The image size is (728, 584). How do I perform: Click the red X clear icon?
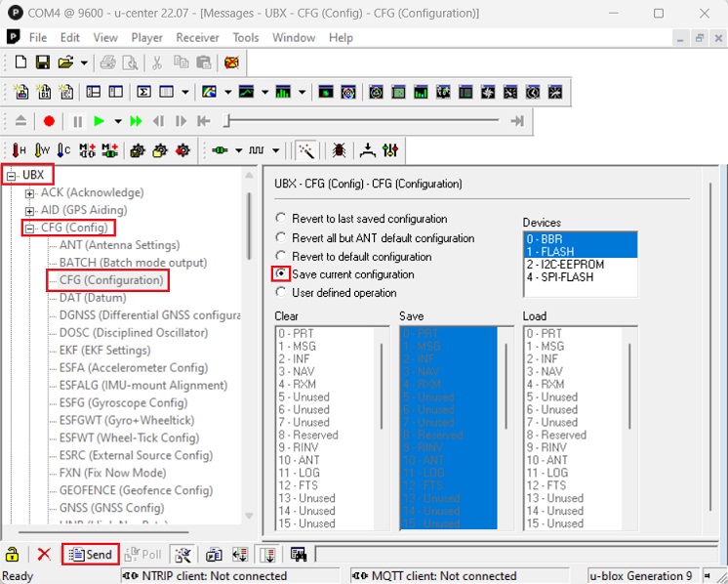point(44,555)
